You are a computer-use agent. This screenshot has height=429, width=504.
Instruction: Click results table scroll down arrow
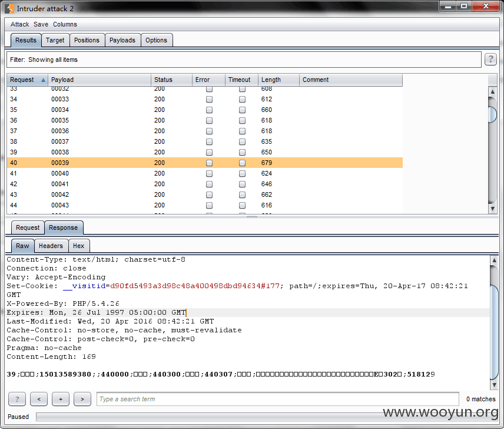point(492,209)
